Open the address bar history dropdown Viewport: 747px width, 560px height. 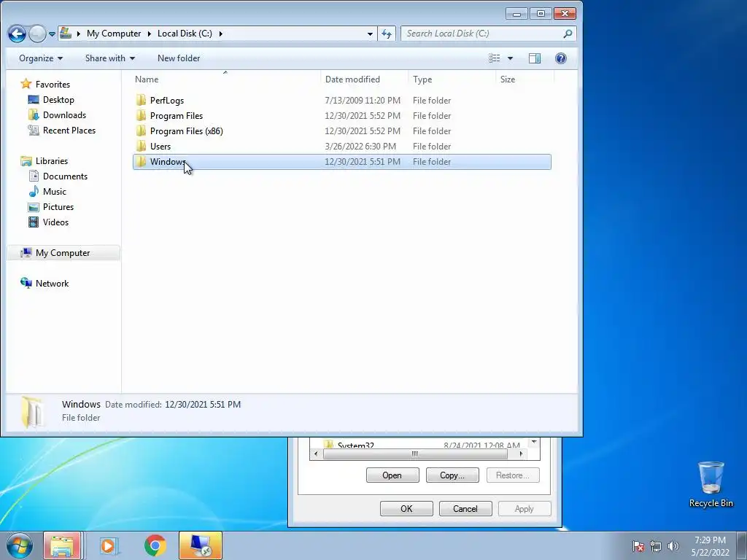click(x=370, y=34)
